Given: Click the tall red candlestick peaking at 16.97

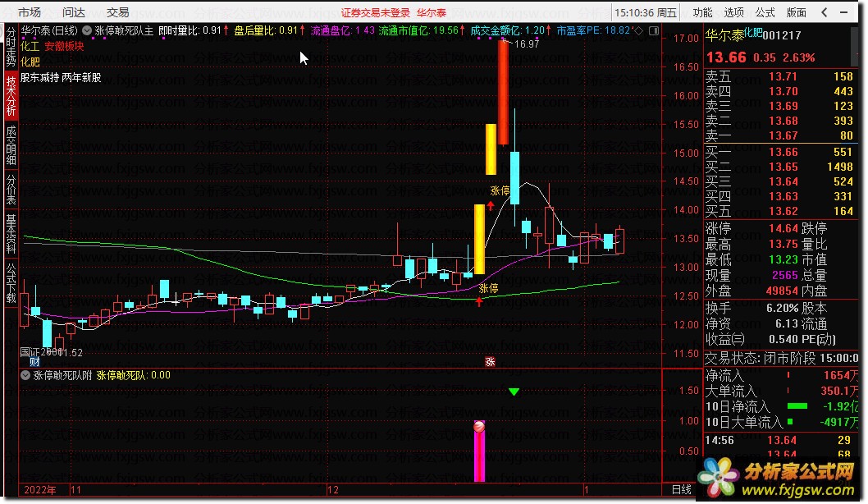Looking at the screenshot, I should [503, 92].
